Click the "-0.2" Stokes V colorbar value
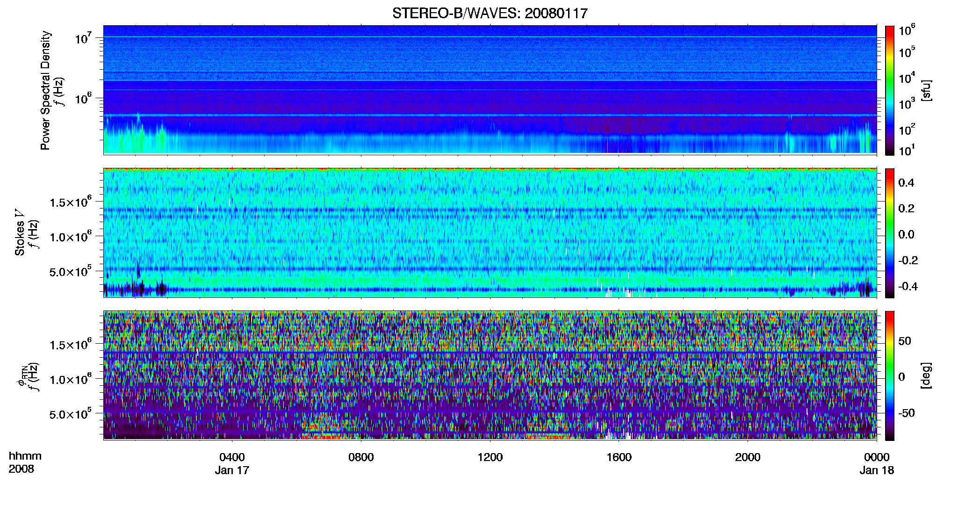The width and height of the screenshot is (980, 505). pyautogui.click(x=908, y=260)
